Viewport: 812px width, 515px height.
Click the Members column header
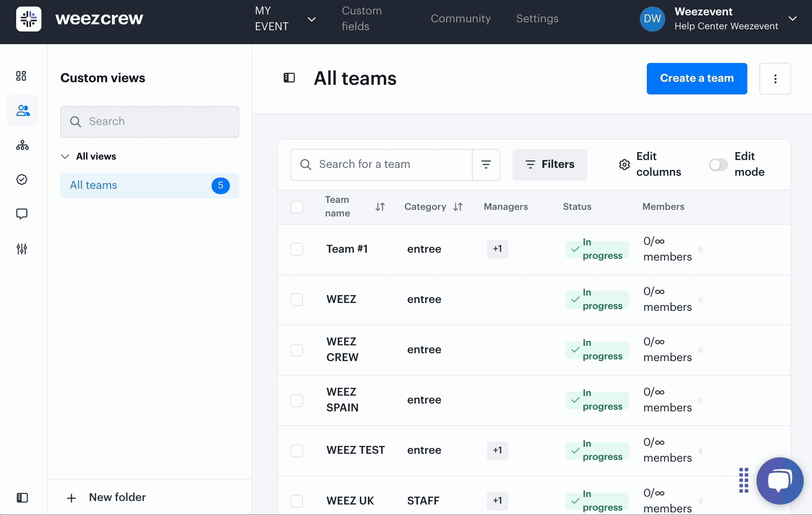click(x=663, y=207)
